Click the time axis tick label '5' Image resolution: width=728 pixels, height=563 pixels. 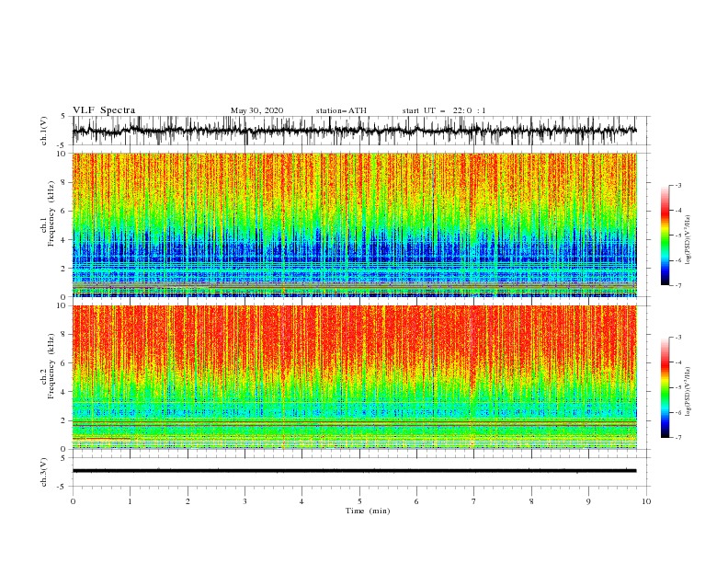pos(359,501)
